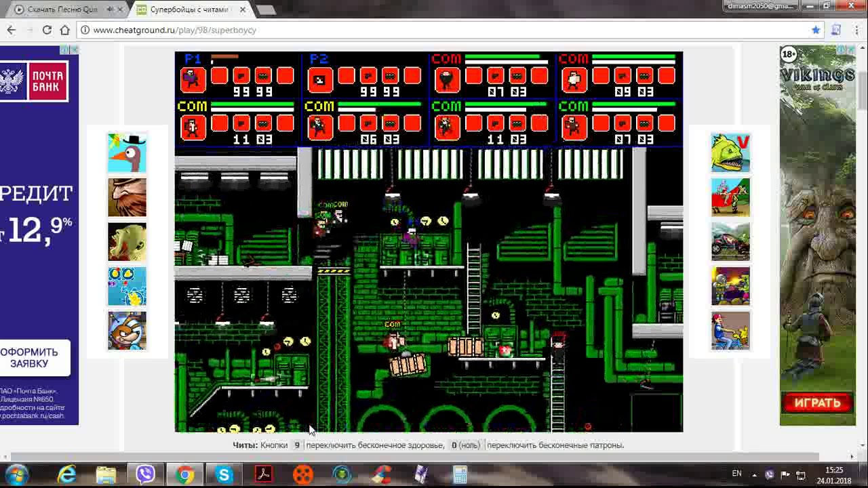Screen dimensions: 868x488
Task: Switch to Chrome in the taskbar
Action: [x=184, y=474]
